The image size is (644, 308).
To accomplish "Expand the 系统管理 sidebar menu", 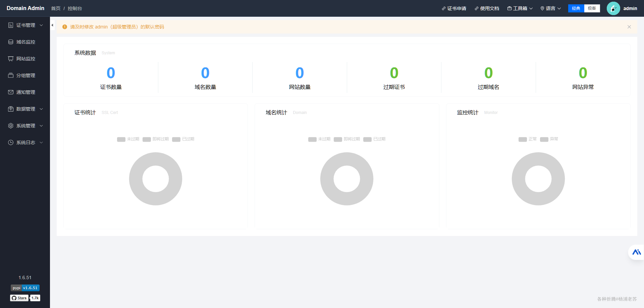I will pyautogui.click(x=25, y=126).
